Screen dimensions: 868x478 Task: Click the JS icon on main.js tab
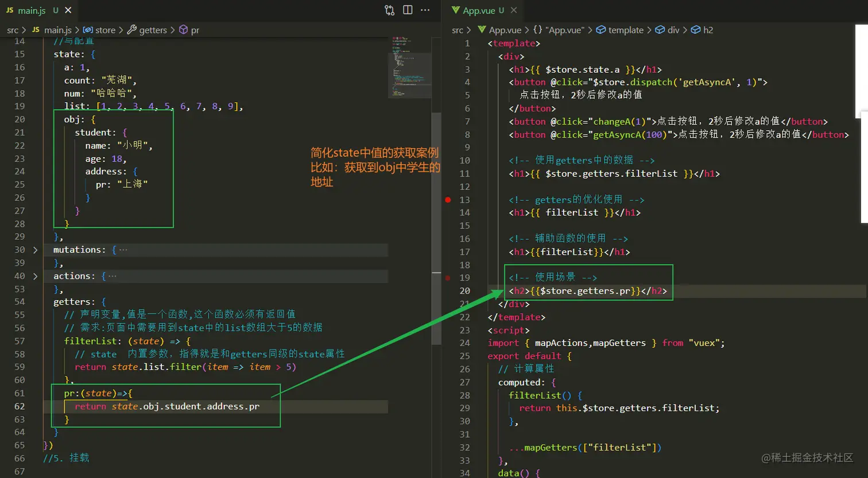click(x=10, y=10)
